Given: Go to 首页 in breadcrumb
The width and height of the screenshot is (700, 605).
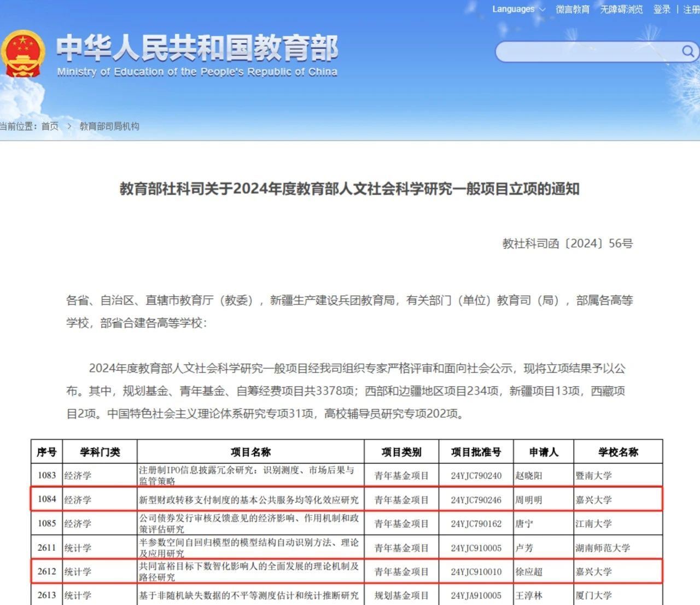Looking at the screenshot, I should 50,126.
